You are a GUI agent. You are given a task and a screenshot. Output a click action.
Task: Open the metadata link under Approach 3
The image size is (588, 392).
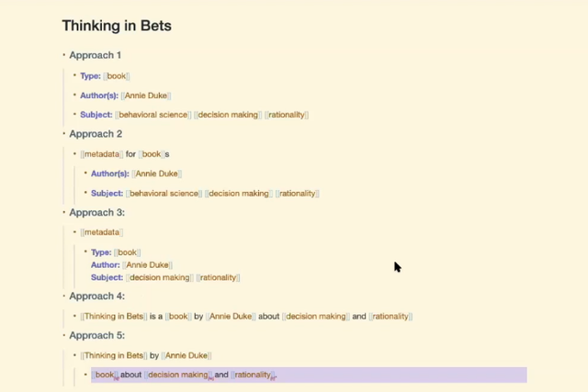click(x=102, y=232)
